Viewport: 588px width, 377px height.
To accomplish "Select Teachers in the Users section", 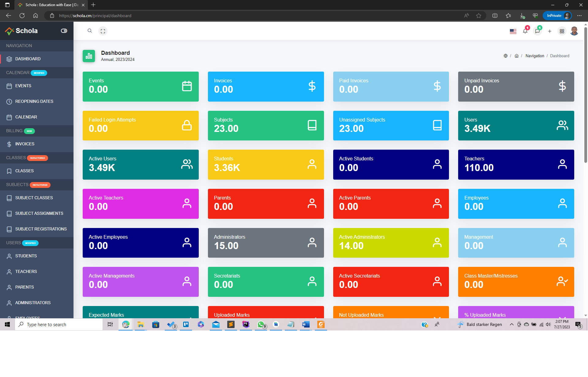I will click(x=26, y=271).
